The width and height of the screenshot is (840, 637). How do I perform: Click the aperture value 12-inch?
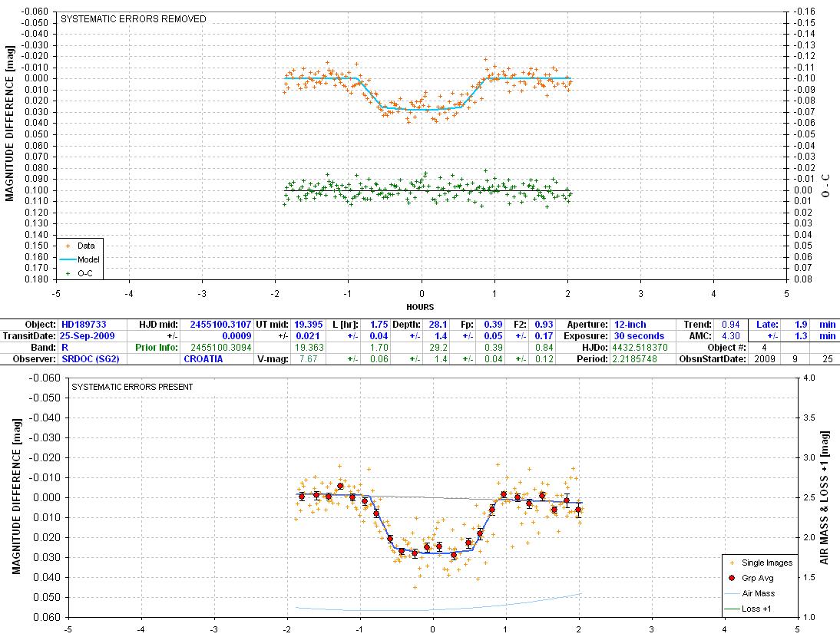(630, 325)
